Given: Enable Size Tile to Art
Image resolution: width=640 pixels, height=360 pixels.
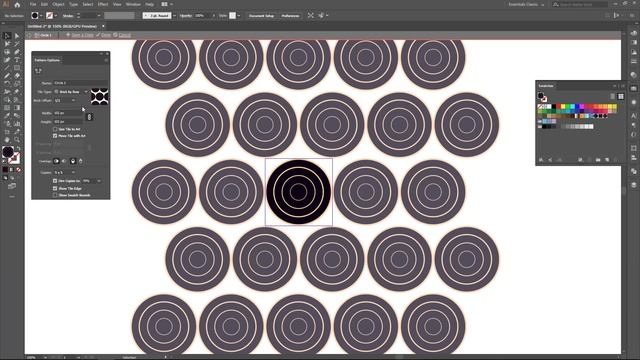Looking at the screenshot, I should pyautogui.click(x=55, y=129).
